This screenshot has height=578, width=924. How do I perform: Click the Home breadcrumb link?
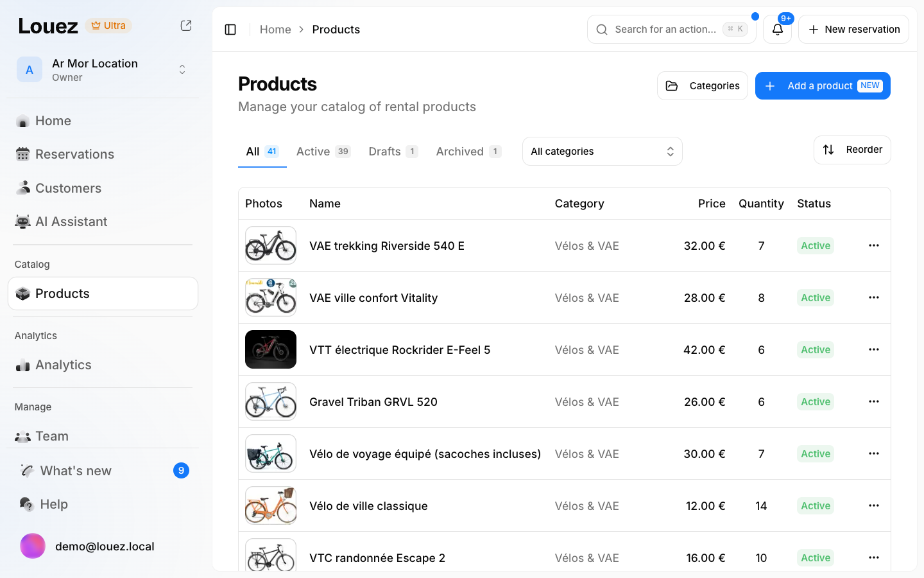pos(275,30)
